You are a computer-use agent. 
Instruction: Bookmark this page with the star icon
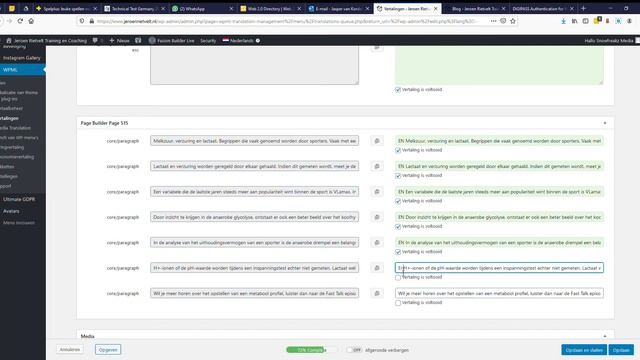tap(513, 21)
